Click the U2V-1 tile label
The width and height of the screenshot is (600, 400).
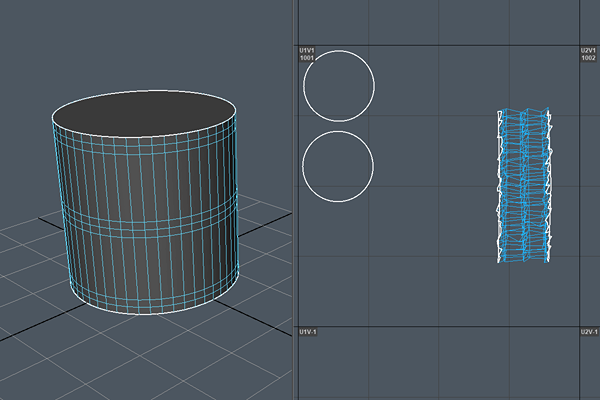(x=588, y=331)
